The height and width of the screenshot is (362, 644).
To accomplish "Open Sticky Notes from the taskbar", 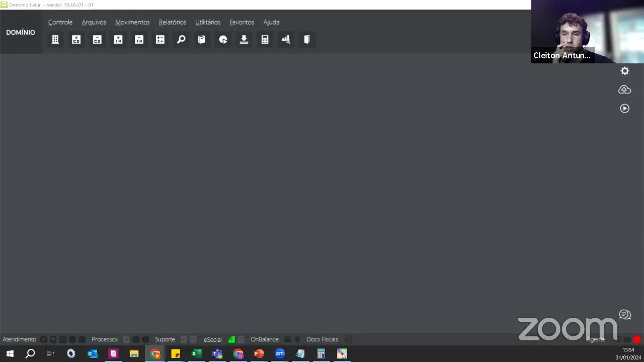I will coord(176,354).
